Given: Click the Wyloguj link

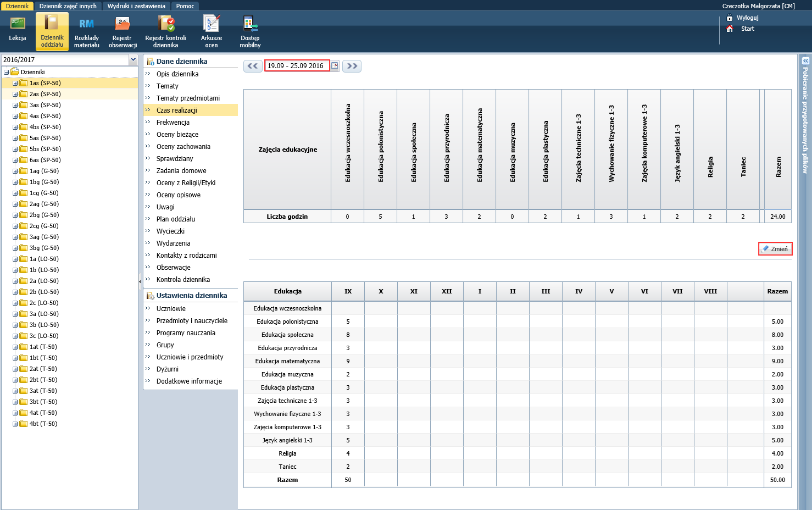Looking at the screenshot, I should click(x=747, y=18).
